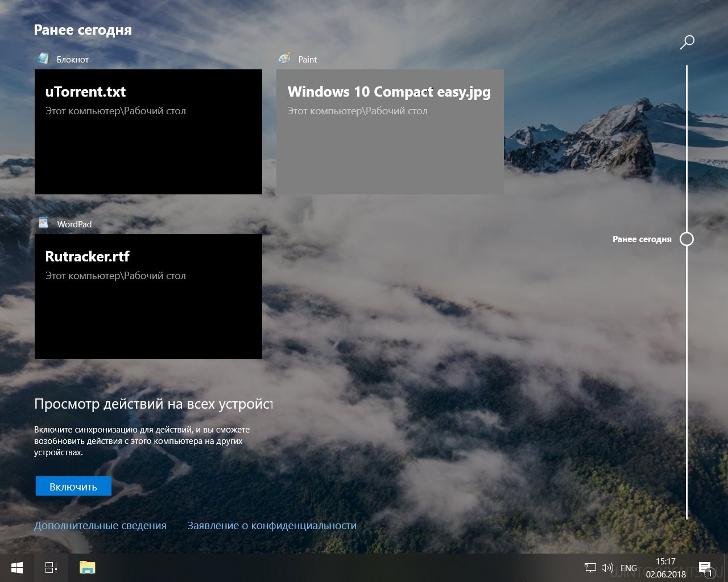The image size is (728, 582).
Task: Open the Rutracker.rtf activity card
Action: pos(148,297)
